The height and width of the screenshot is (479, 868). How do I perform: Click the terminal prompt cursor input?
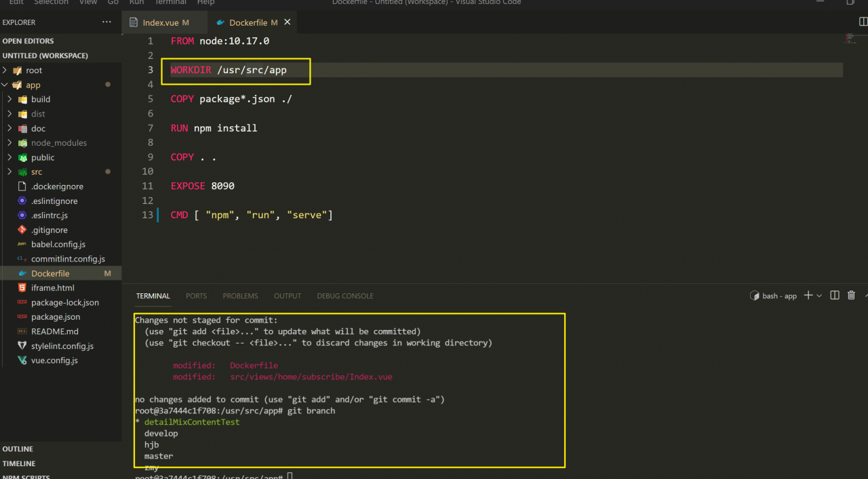(x=290, y=476)
